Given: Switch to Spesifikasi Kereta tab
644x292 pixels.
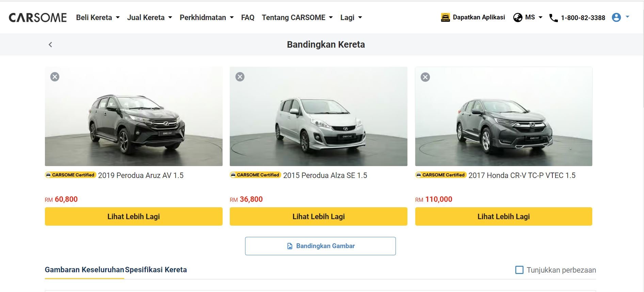Looking at the screenshot, I should tap(156, 270).
